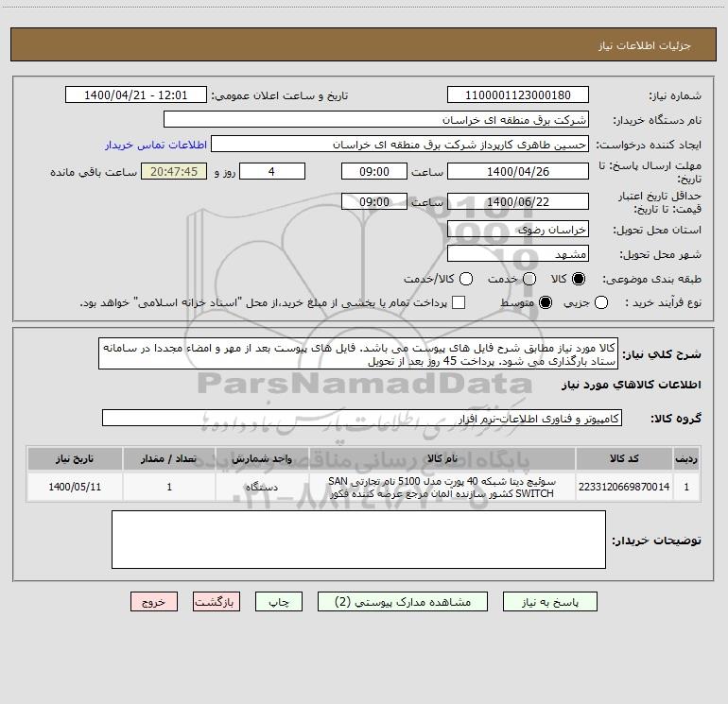Viewport: 728px width, 704px height.
Task: Click the بازگشت back button
Action: click(x=217, y=602)
